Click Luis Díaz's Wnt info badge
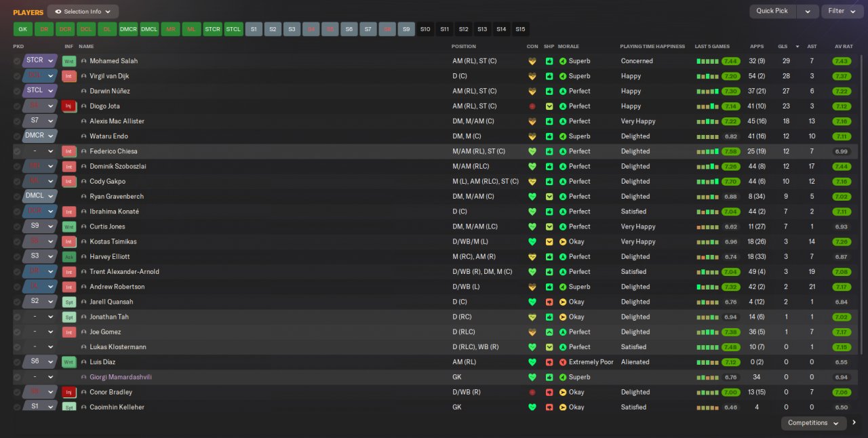This screenshot has height=438, width=868. [68, 362]
